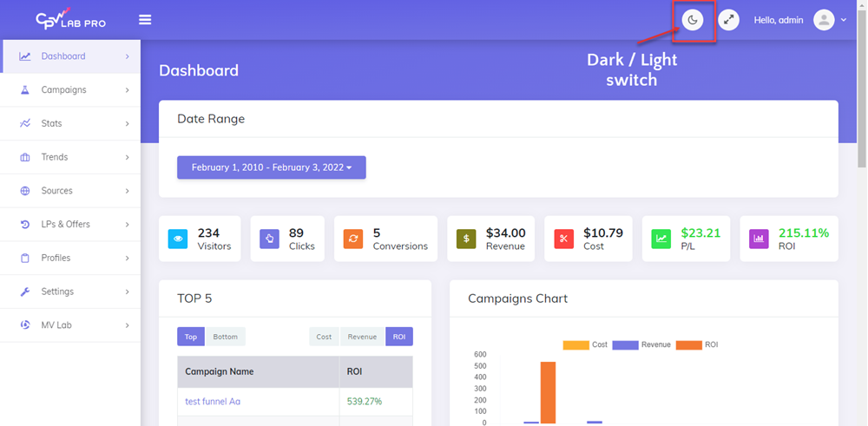The width and height of the screenshot is (868, 426).
Task: Click the orange Conversions refresh icon
Action: [353, 239]
